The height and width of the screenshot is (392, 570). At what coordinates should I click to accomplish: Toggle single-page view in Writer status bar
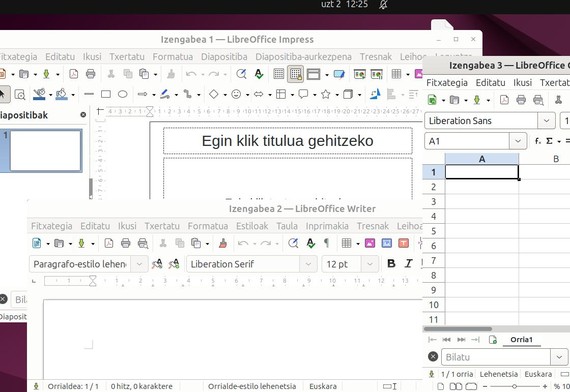coord(441,386)
